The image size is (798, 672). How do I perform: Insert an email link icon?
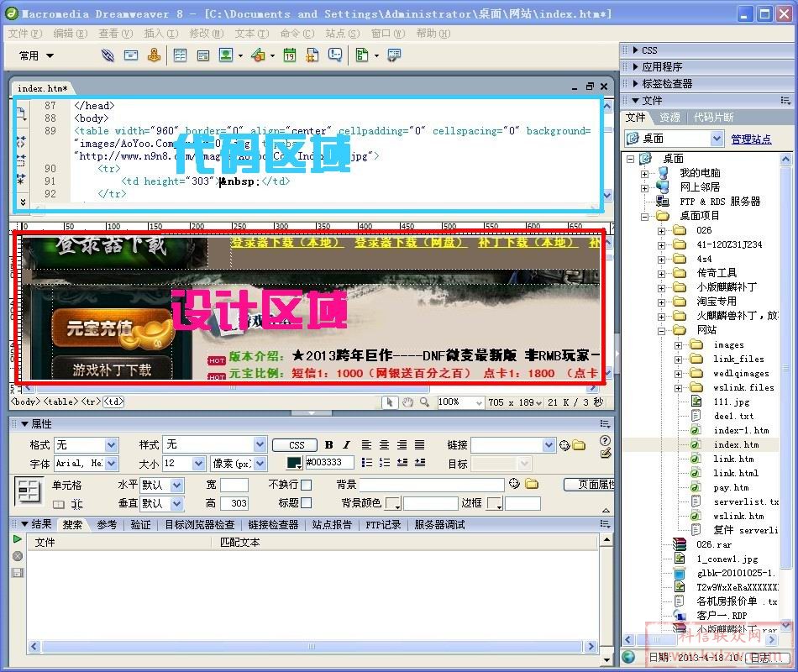pyautogui.click(x=131, y=55)
